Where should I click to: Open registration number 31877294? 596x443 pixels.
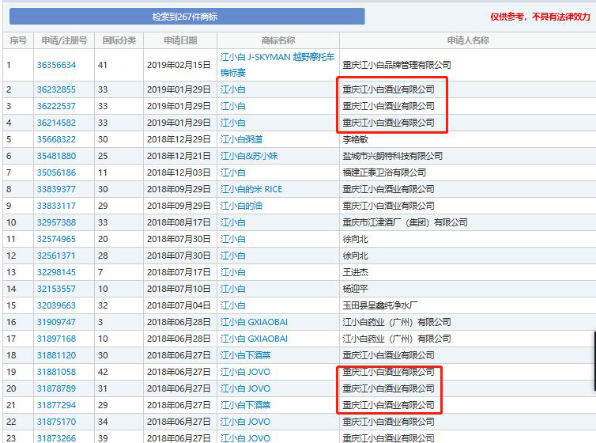click(x=56, y=405)
